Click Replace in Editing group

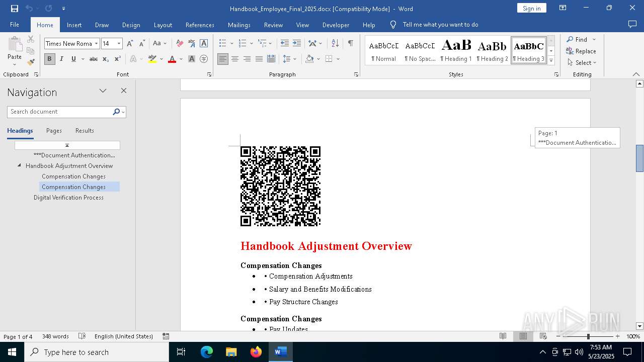point(581,51)
